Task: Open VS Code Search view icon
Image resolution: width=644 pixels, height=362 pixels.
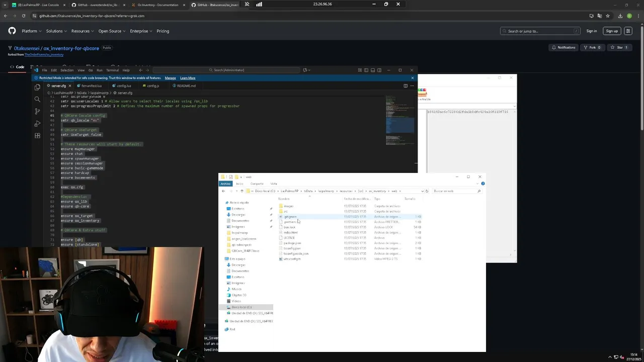Action: click(x=37, y=99)
